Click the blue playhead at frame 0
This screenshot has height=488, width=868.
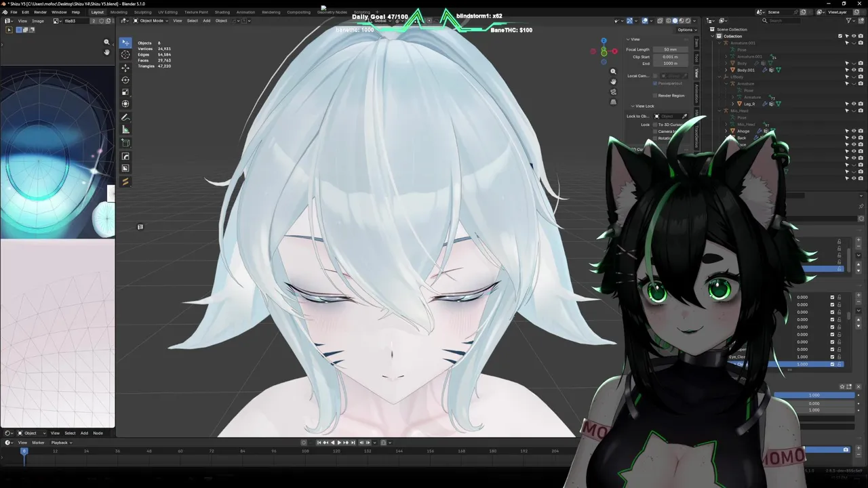pos(24,451)
